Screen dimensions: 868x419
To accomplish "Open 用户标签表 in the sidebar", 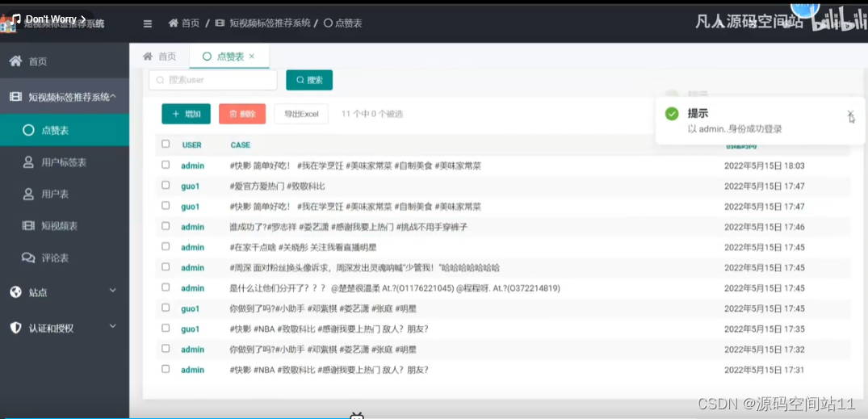I will point(65,162).
